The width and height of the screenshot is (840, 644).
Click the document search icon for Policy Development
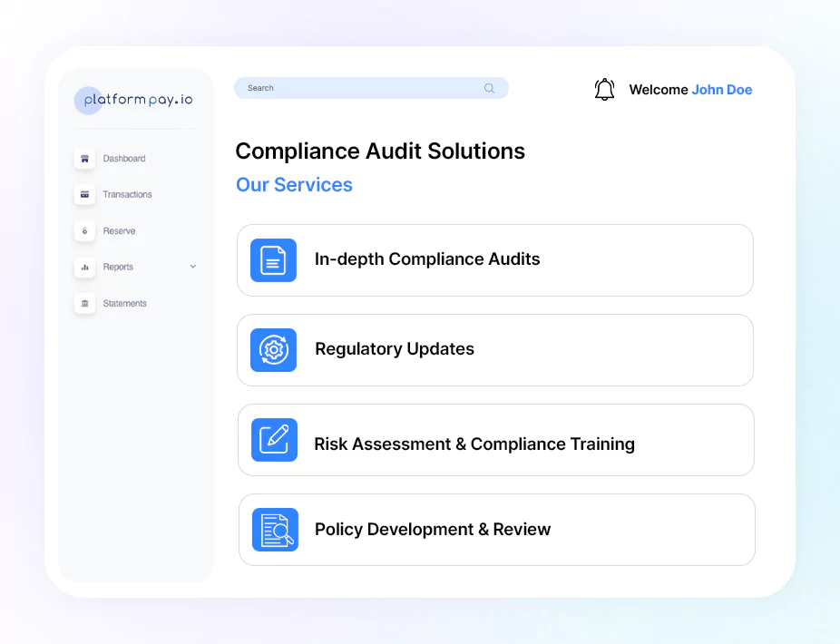[276, 530]
